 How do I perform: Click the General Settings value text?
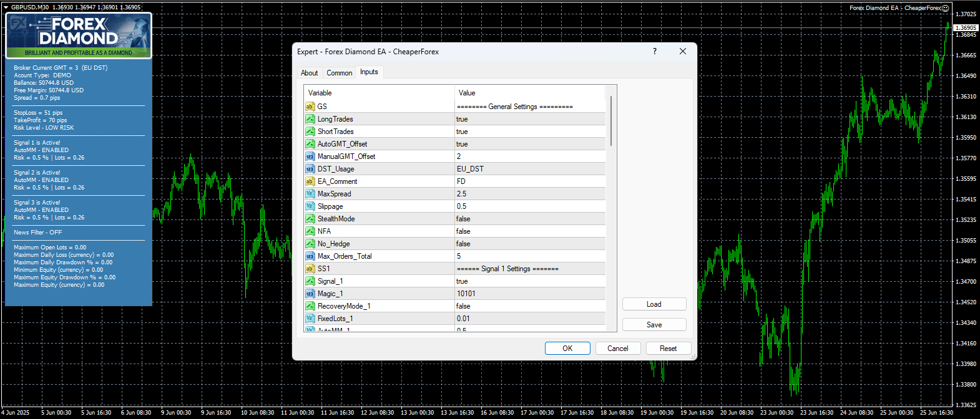pyautogui.click(x=515, y=107)
